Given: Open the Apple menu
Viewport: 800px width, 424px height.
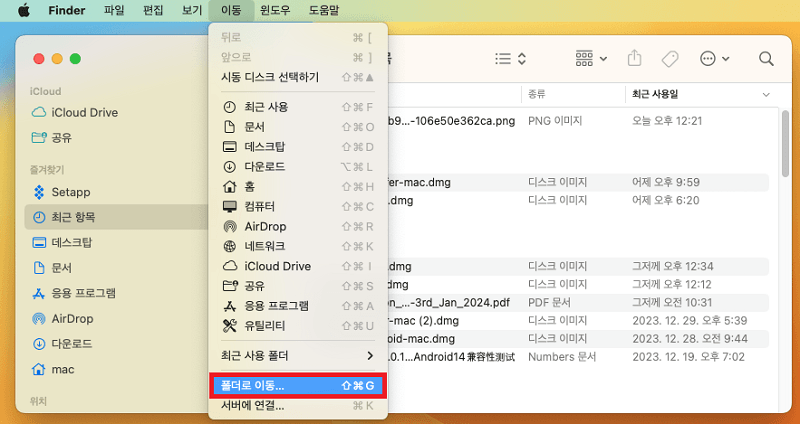Looking at the screenshot, I should [x=23, y=10].
